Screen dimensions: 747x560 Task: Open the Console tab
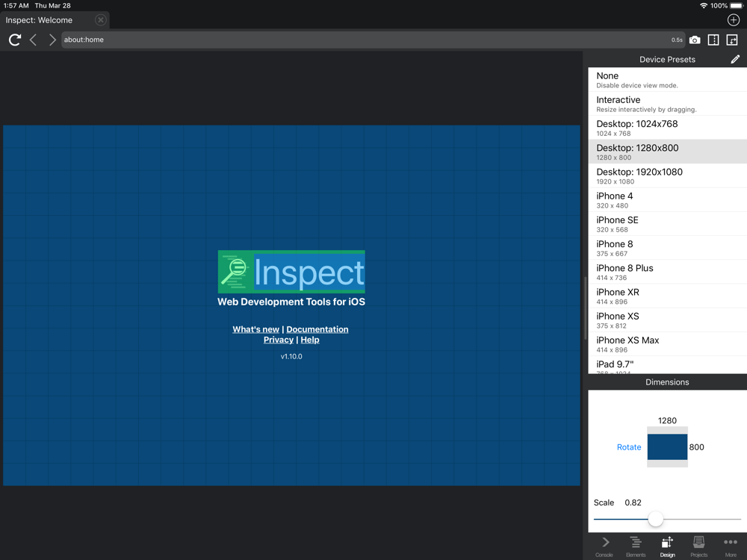tap(604, 547)
